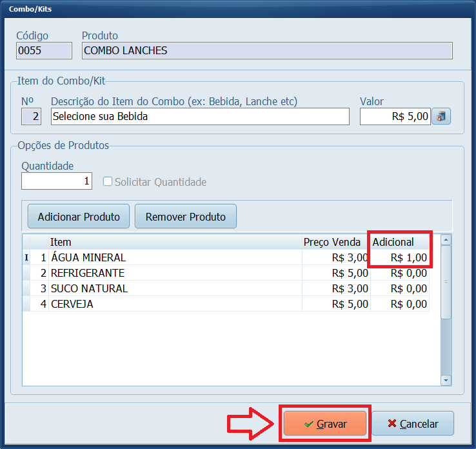Click the Remover Produto button
The width and height of the screenshot is (476, 449).
(x=186, y=217)
